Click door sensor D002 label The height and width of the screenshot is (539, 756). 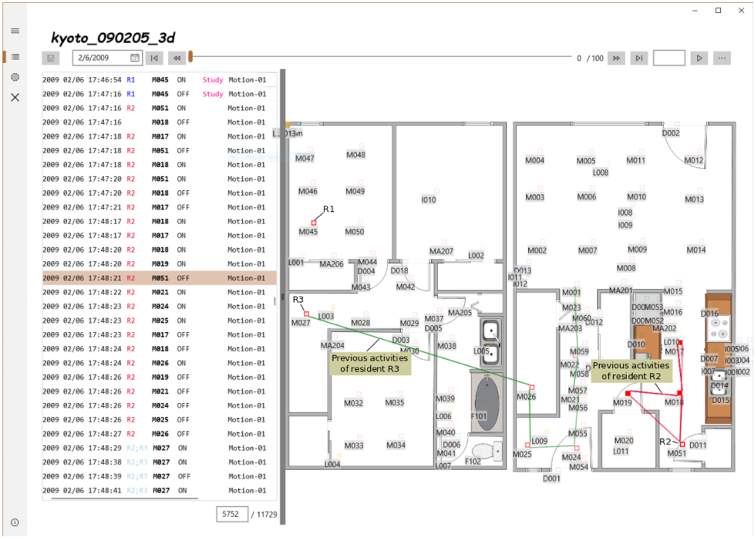tap(671, 133)
